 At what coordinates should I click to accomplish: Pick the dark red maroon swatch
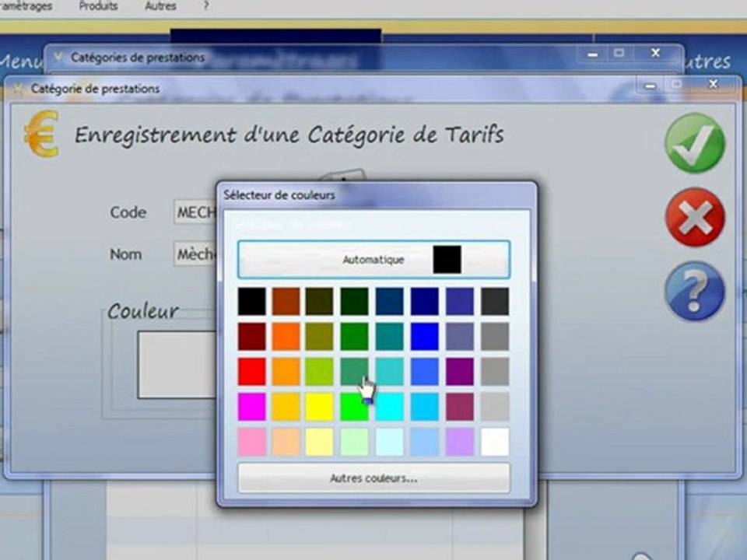(251, 336)
